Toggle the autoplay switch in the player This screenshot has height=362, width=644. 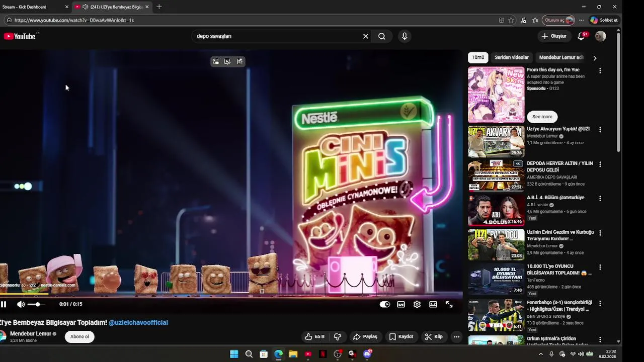tap(385, 304)
